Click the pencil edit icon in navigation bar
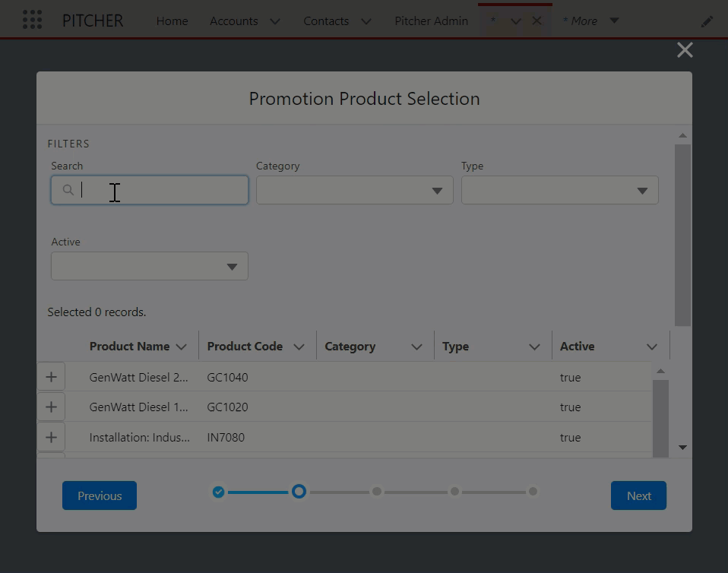This screenshot has height=573, width=728. (707, 21)
